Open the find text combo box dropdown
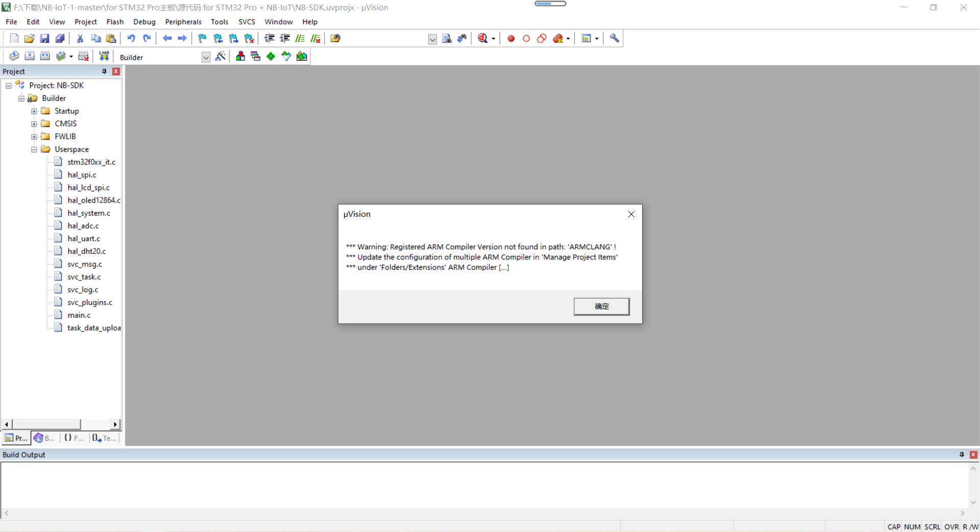The width and height of the screenshot is (980, 532). pyautogui.click(x=432, y=39)
